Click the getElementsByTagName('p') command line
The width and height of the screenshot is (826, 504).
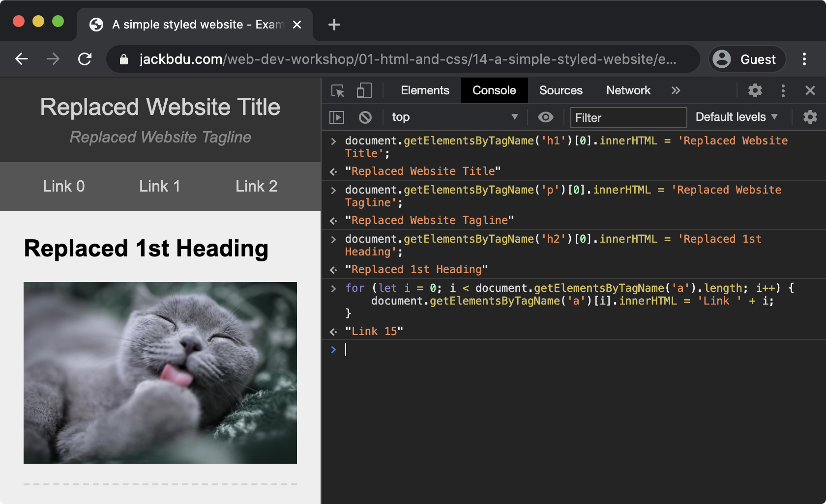(x=563, y=196)
